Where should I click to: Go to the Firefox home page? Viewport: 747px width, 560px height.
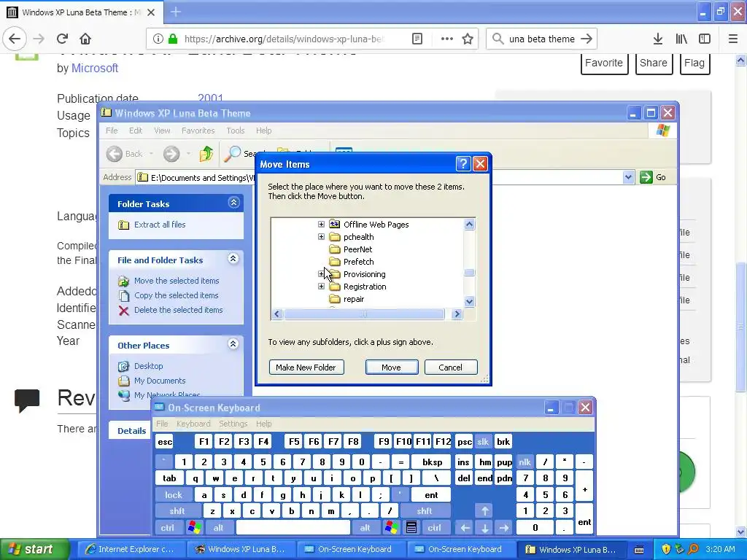(85, 39)
